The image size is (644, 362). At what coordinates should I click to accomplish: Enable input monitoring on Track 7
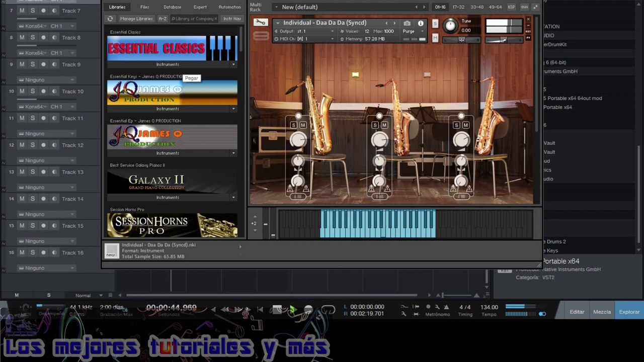tap(54, 11)
